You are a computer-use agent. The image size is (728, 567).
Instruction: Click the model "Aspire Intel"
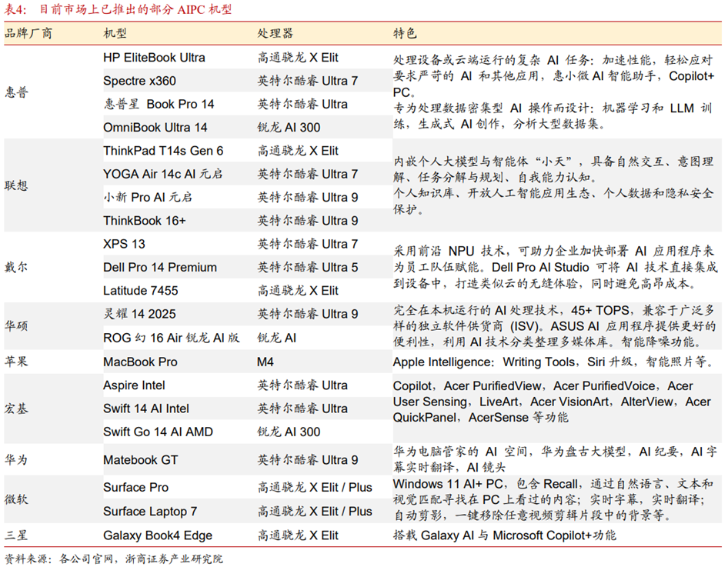(x=134, y=385)
